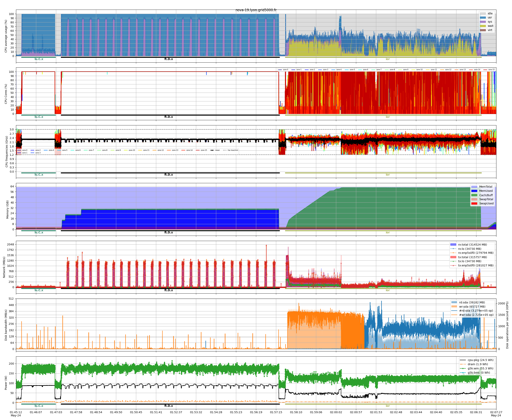Click "lu.C.x" label under the CPU frequencies chart

coord(39,175)
